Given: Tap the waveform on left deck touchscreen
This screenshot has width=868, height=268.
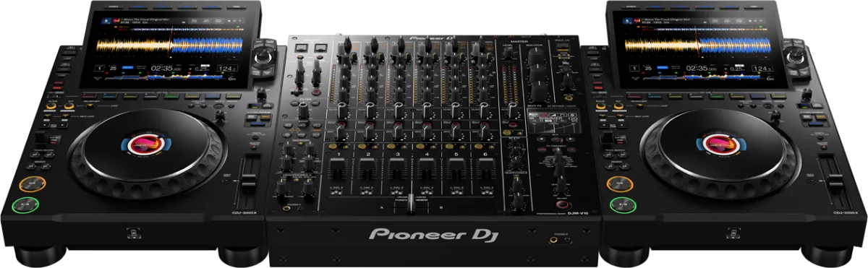Looking at the screenshot, I should [x=171, y=46].
